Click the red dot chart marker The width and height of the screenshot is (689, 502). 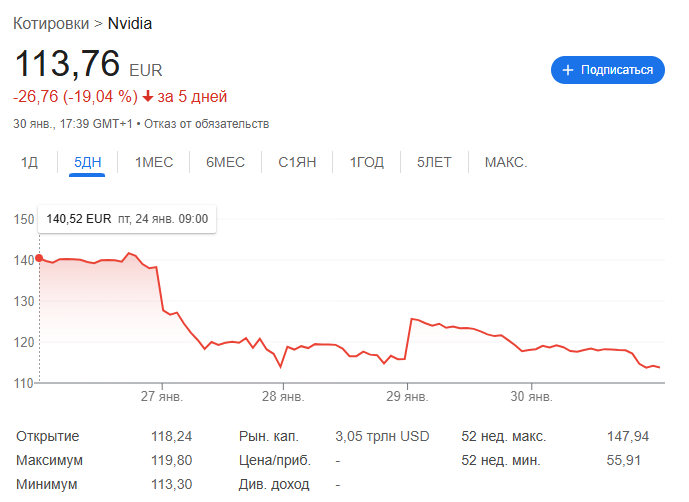[39, 258]
